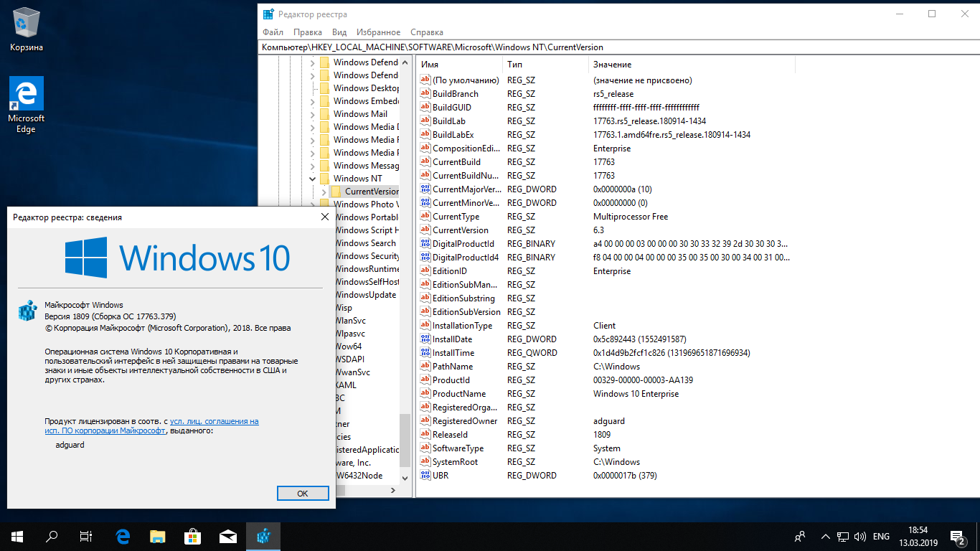This screenshot has width=980, height=551.
Task: Click the Тип column header
Action: [545, 65]
